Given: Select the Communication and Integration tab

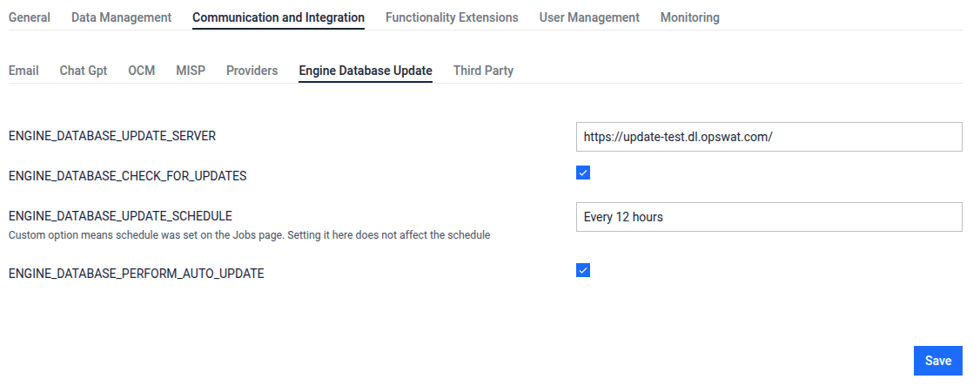Looking at the screenshot, I should point(279,17).
